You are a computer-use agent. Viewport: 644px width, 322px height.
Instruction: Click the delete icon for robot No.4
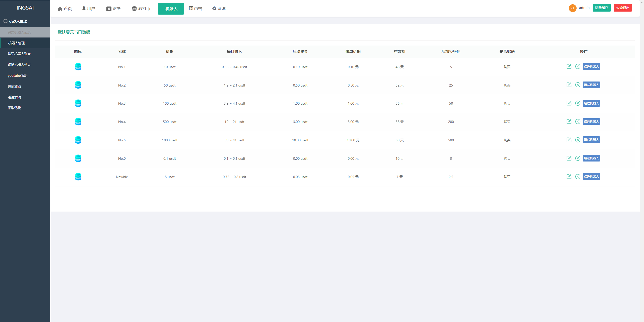coord(578,122)
